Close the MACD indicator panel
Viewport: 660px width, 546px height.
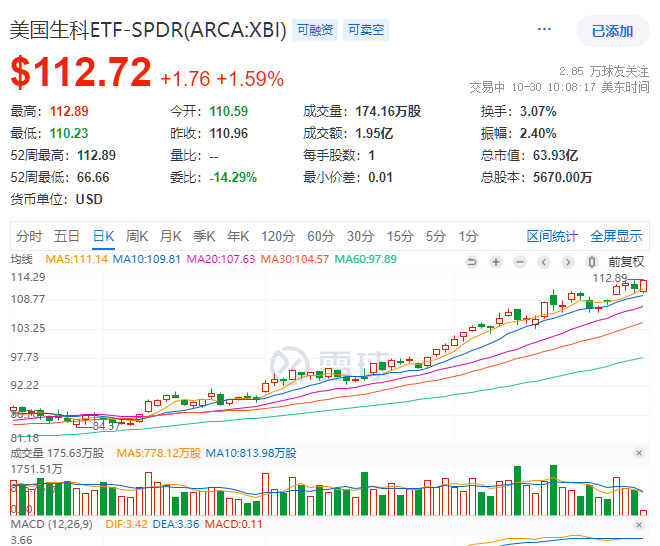point(639,525)
